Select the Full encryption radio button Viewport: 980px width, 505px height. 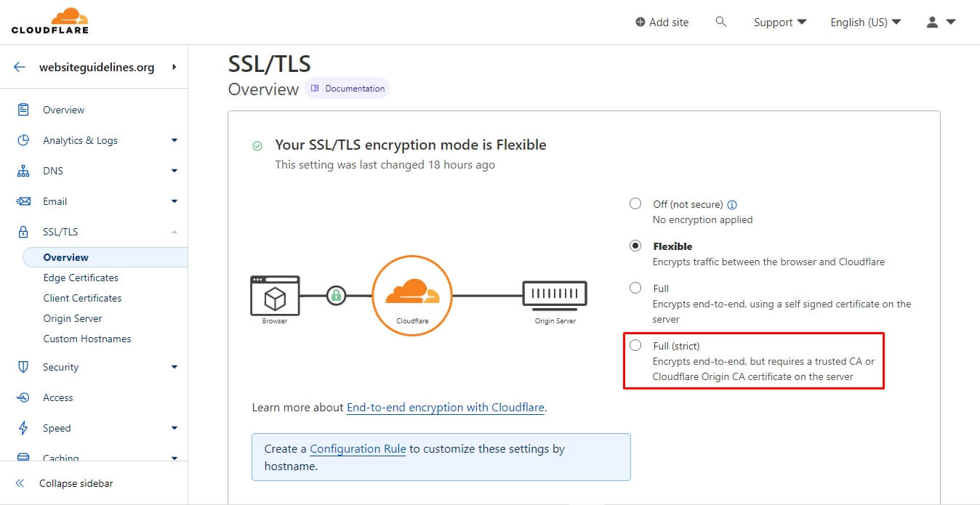pyautogui.click(x=635, y=288)
